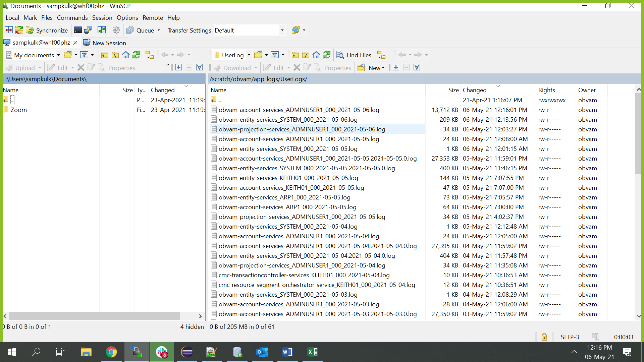Expand Transfer Settings Default dropdown

click(282, 30)
